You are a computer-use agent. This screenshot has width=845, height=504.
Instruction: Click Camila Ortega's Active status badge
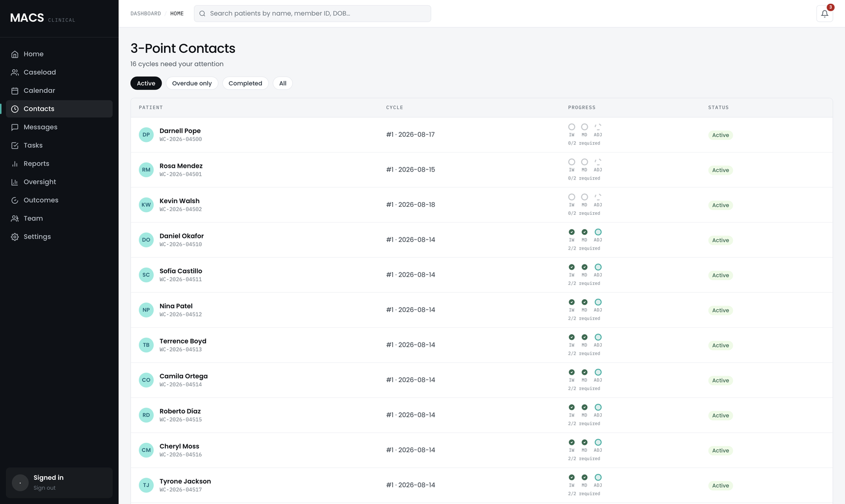click(720, 381)
